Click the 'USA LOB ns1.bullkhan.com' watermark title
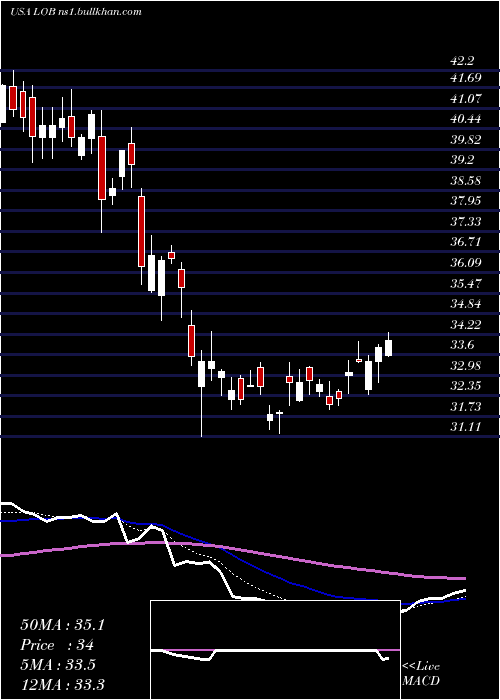 click(76, 11)
